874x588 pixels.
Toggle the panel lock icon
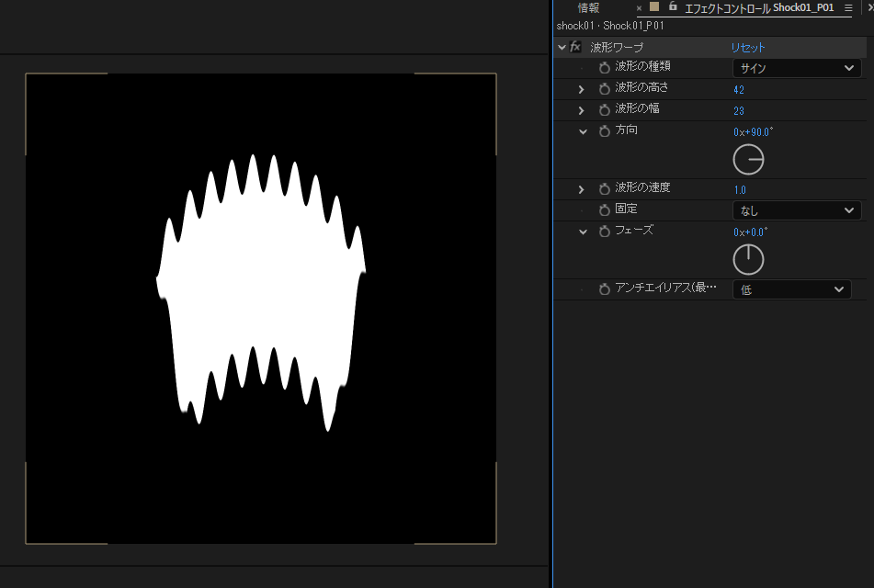[x=673, y=6]
